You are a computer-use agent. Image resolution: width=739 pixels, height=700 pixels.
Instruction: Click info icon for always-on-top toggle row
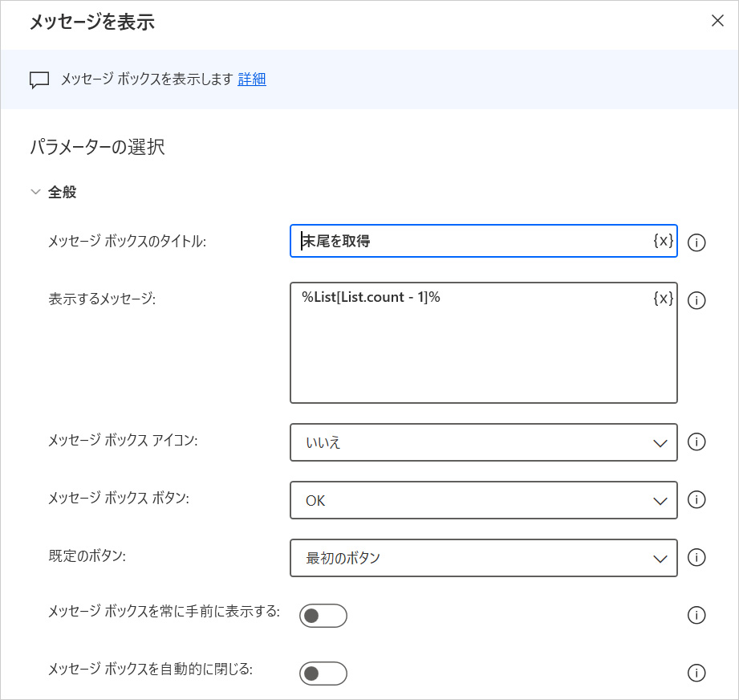click(x=696, y=616)
